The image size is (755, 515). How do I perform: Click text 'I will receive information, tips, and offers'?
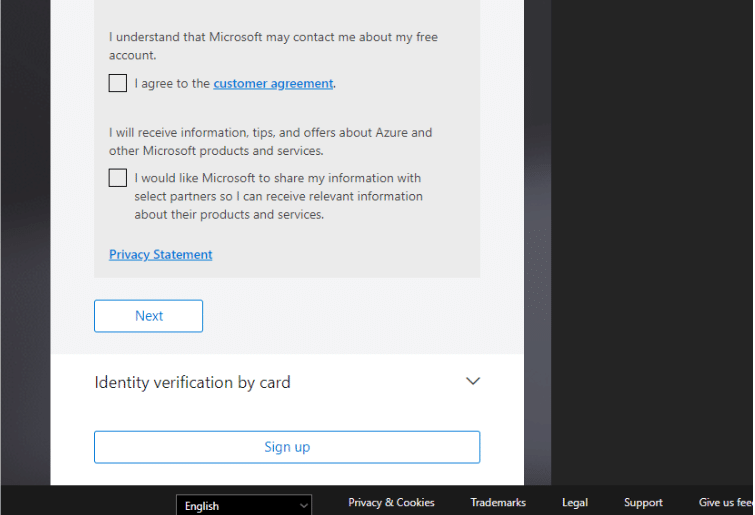tap(222, 132)
